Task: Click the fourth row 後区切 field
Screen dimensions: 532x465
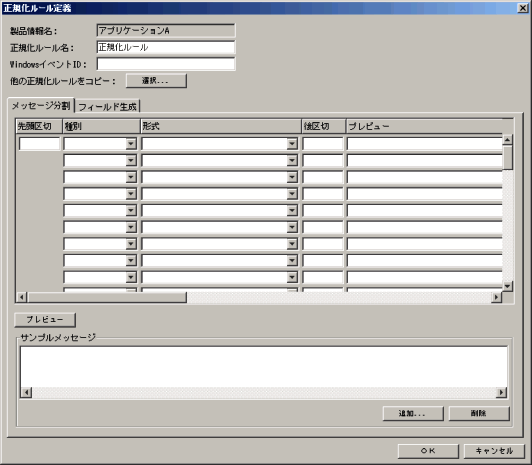Action: click(323, 194)
